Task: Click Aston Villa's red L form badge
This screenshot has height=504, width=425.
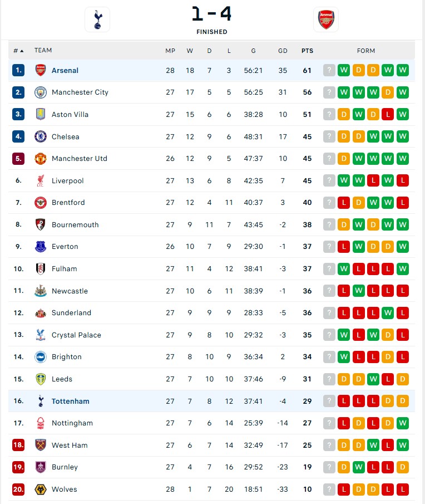Action: [x=388, y=114]
